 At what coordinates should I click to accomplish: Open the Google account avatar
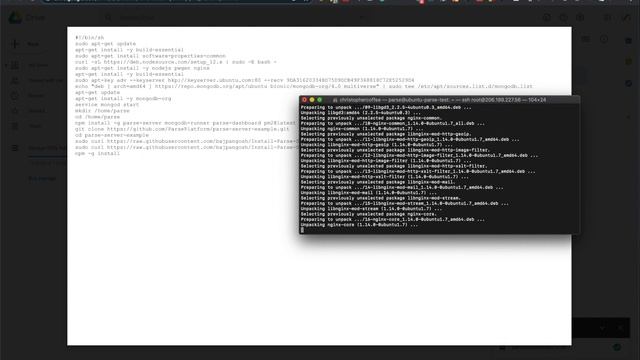click(x=627, y=18)
